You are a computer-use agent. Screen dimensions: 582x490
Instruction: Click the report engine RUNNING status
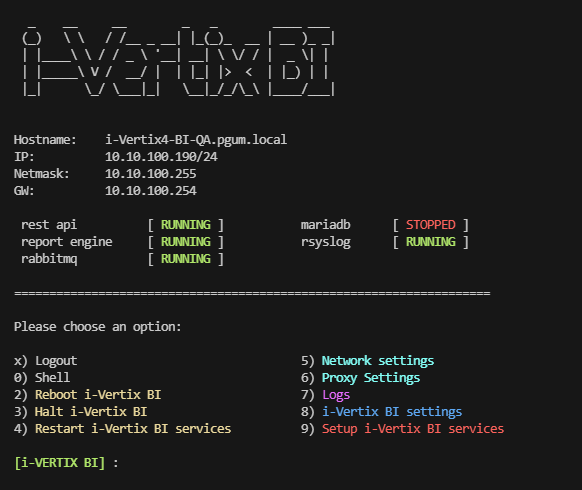pyautogui.click(x=186, y=242)
